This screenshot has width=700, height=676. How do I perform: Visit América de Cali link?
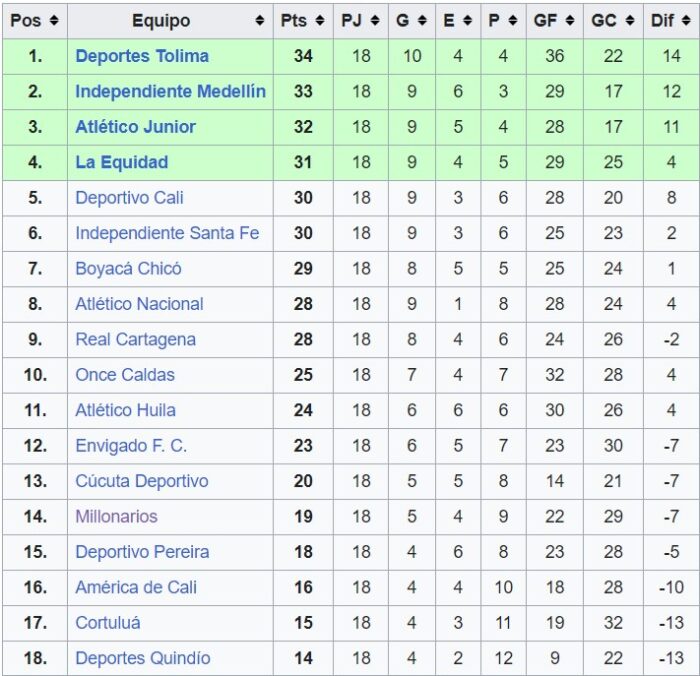click(x=136, y=587)
